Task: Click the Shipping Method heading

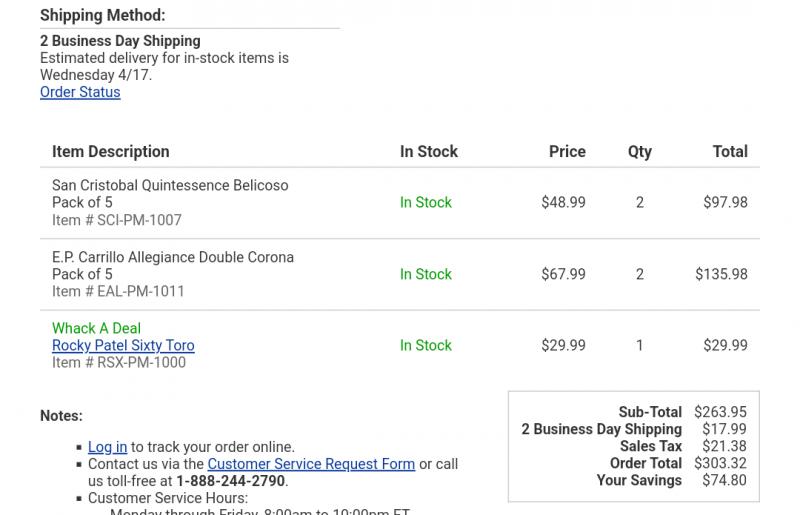Action: 103,15
